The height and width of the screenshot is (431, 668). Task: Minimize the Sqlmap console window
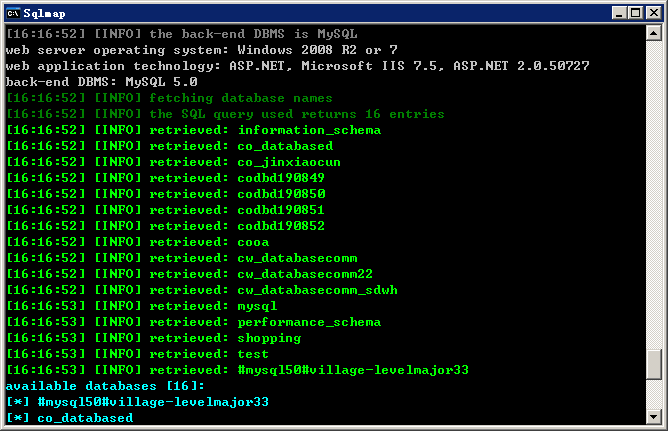point(619,13)
